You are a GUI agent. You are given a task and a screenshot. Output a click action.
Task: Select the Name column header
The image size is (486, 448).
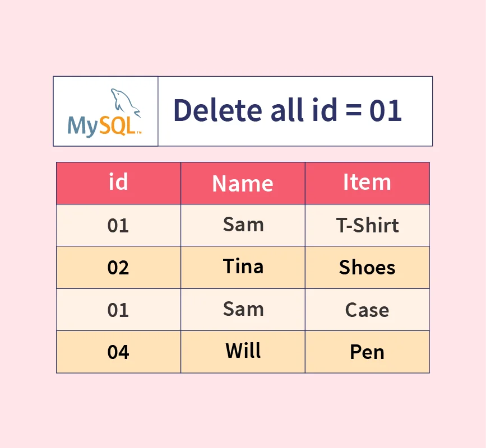pos(243,183)
